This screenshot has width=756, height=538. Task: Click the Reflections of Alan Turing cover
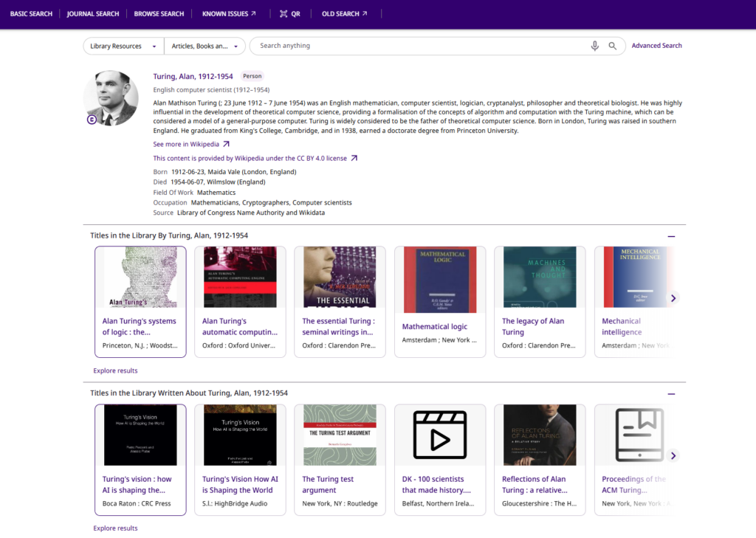pyautogui.click(x=540, y=435)
